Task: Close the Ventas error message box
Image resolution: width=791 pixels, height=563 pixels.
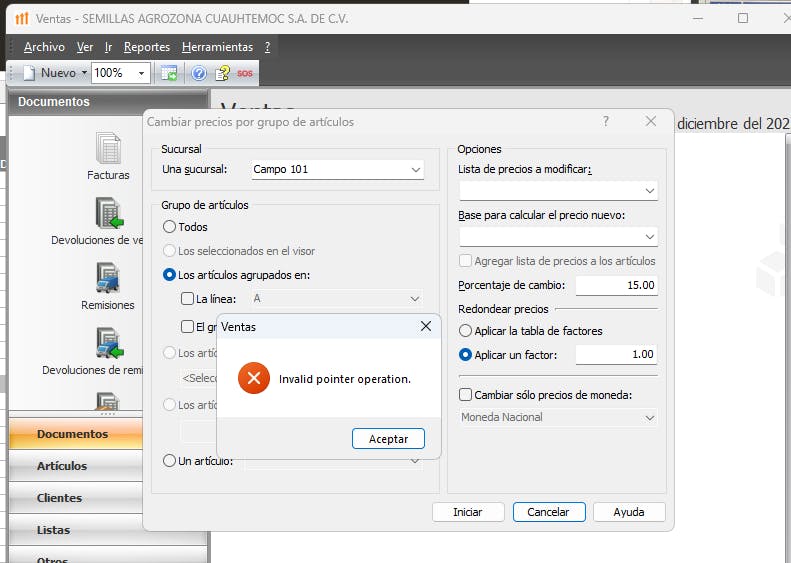Action: (426, 326)
